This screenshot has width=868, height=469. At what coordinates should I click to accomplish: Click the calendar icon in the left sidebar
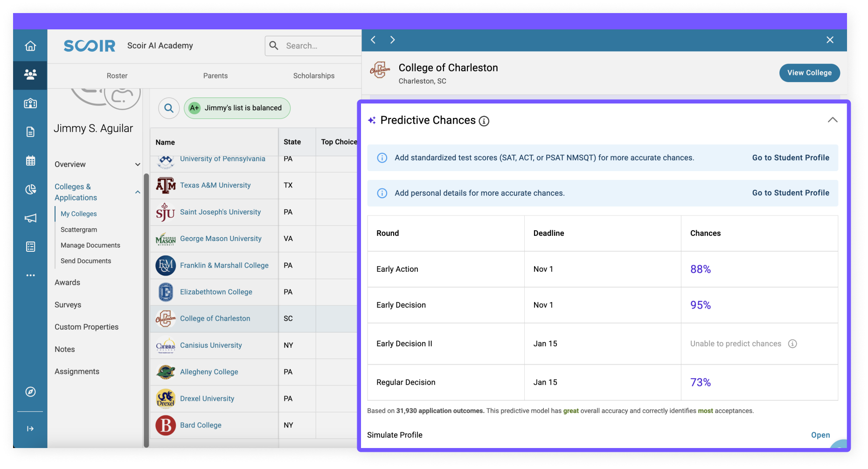point(30,161)
